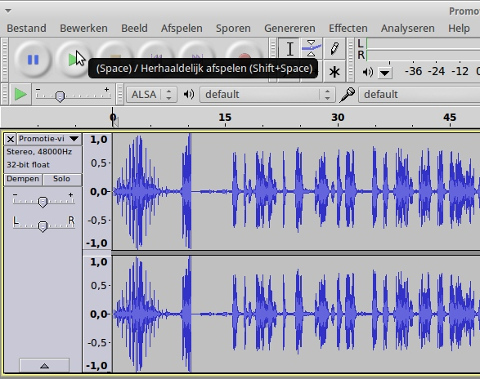480x379 pixels.
Task: Click the L playback meter bar
Action: [x=423, y=44]
